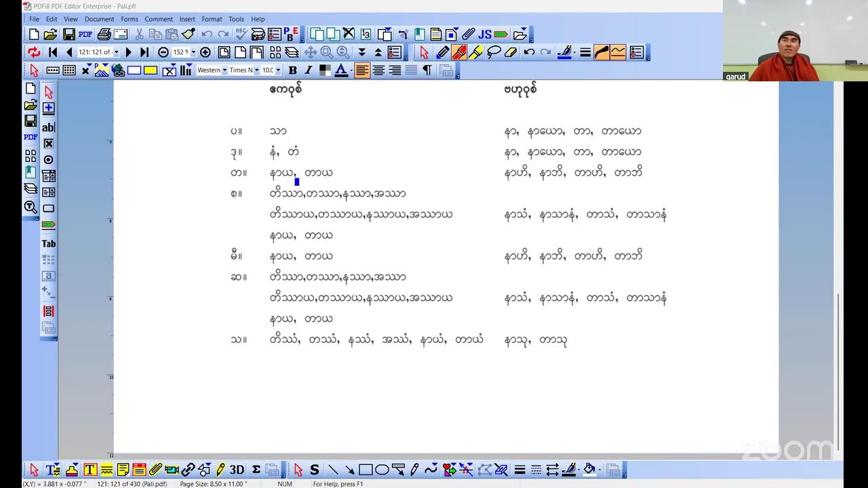The image size is (868, 488).
Task: Select the Arrow line tool in bottom toolbar
Action: [349, 470]
